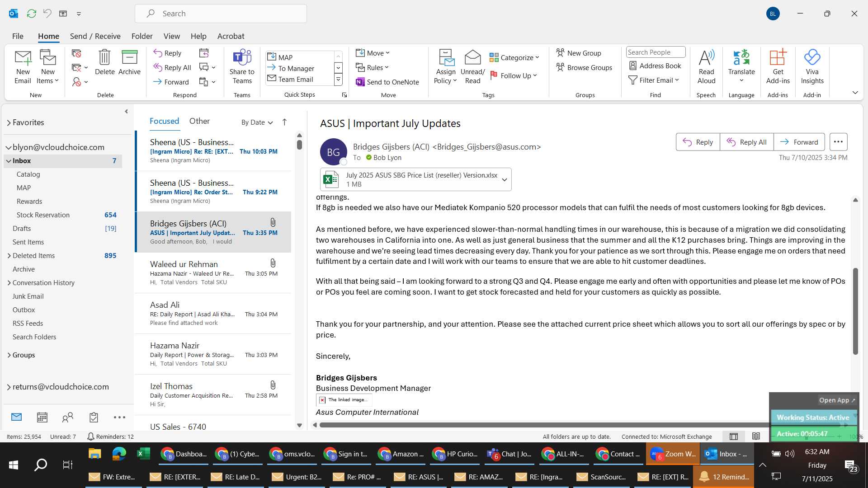Switch to Calendar view in navigation bar

click(42, 417)
